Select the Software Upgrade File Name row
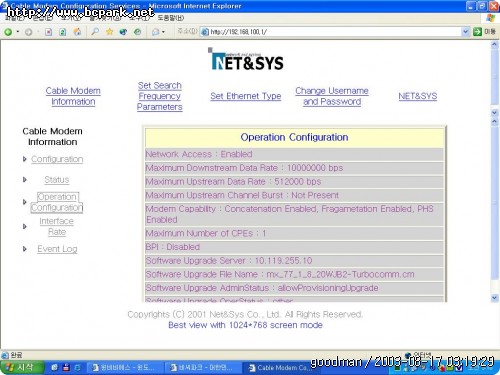 click(294, 274)
